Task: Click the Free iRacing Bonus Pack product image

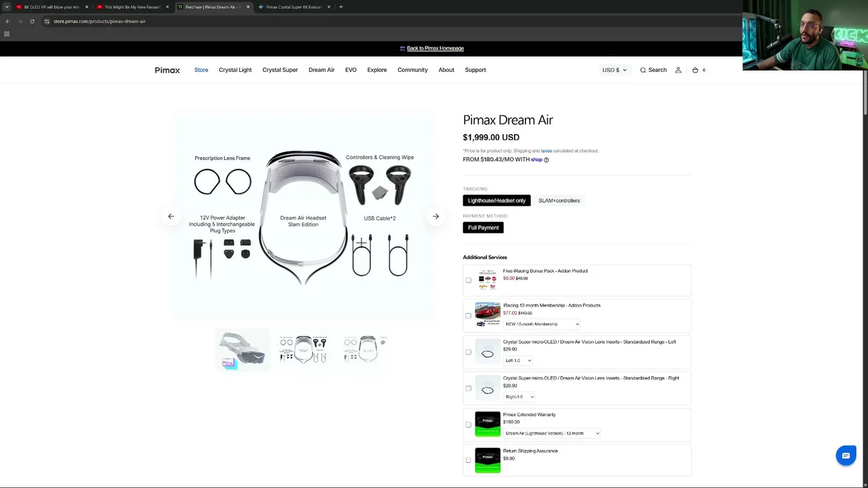Action: coord(488,280)
